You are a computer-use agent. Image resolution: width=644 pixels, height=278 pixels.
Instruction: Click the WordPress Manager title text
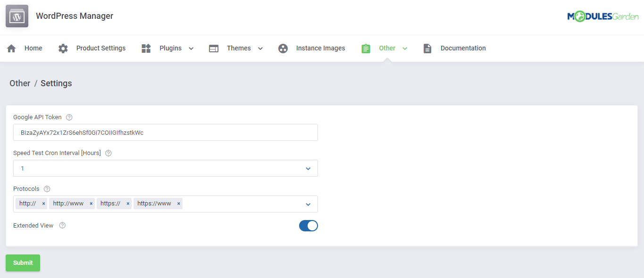point(75,16)
